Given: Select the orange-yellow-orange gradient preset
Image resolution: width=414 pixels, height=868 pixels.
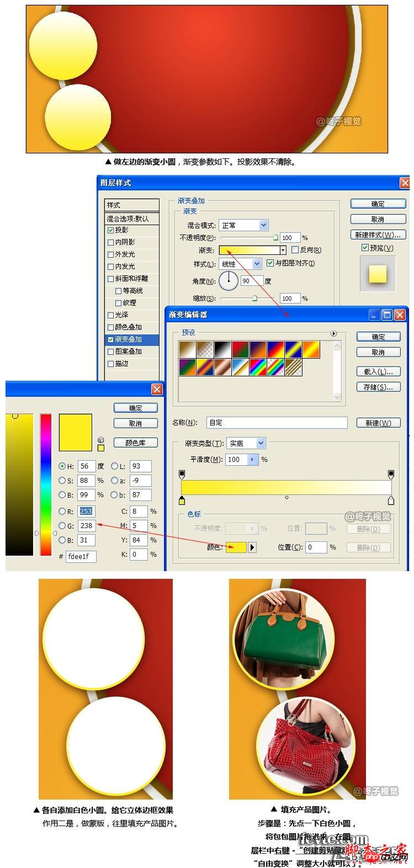Looking at the screenshot, I should 311,350.
